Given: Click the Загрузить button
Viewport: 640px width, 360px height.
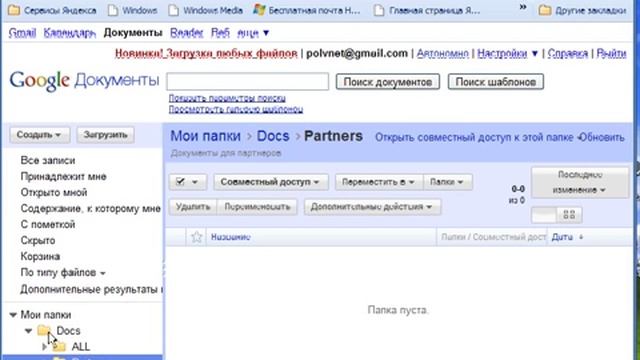Looking at the screenshot, I should (105, 135).
